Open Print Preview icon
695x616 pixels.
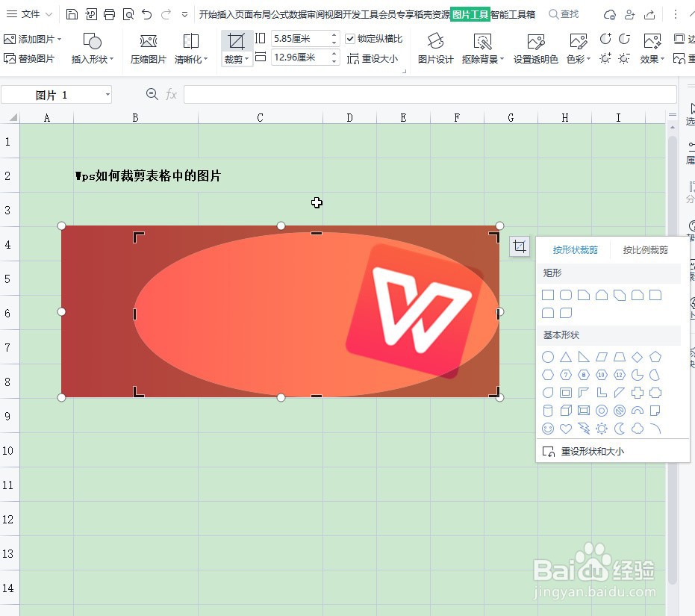click(x=128, y=14)
